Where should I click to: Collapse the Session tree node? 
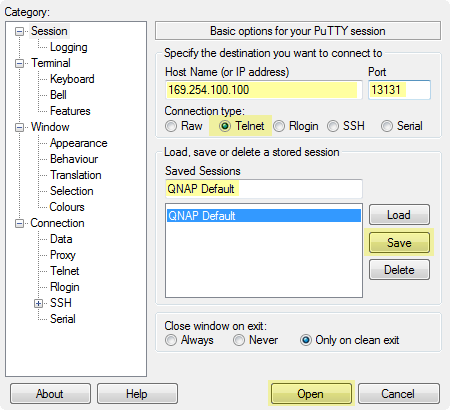[x=19, y=32]
